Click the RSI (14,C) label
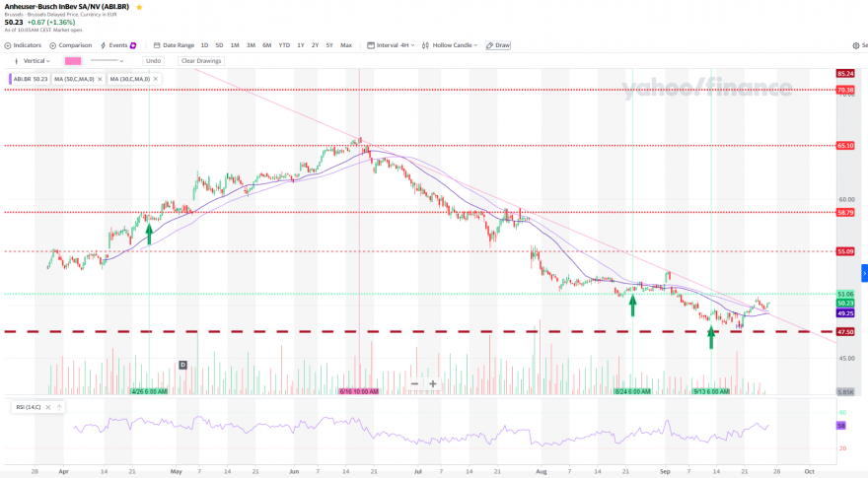 [29, 407]
